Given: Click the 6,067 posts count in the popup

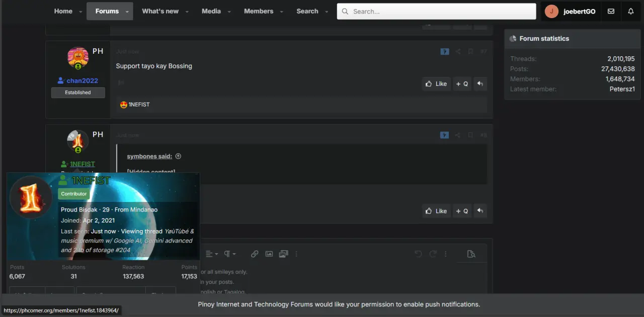Looking at the screenshot, I should pos(17,276).
